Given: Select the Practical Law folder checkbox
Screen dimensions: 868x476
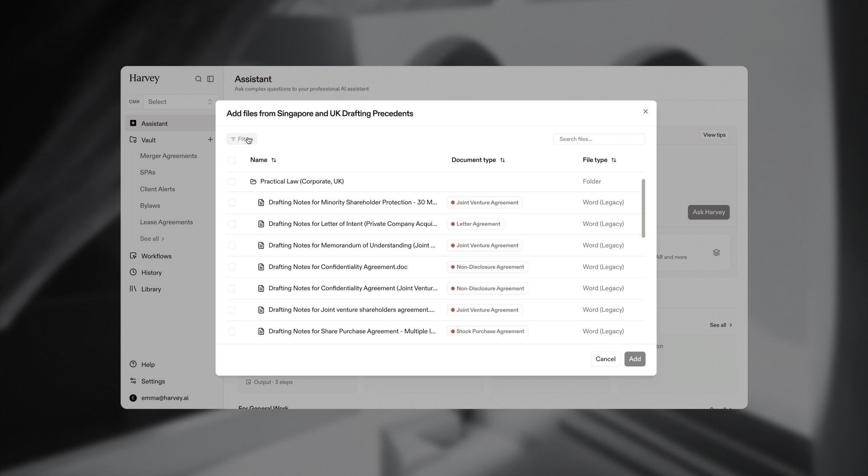Looking at the screenshot, I should tap(232, 182).
